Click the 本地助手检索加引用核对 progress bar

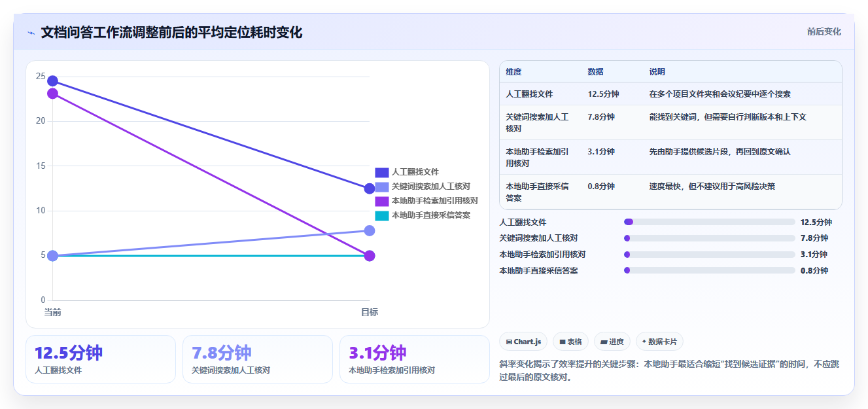[710, 255]
